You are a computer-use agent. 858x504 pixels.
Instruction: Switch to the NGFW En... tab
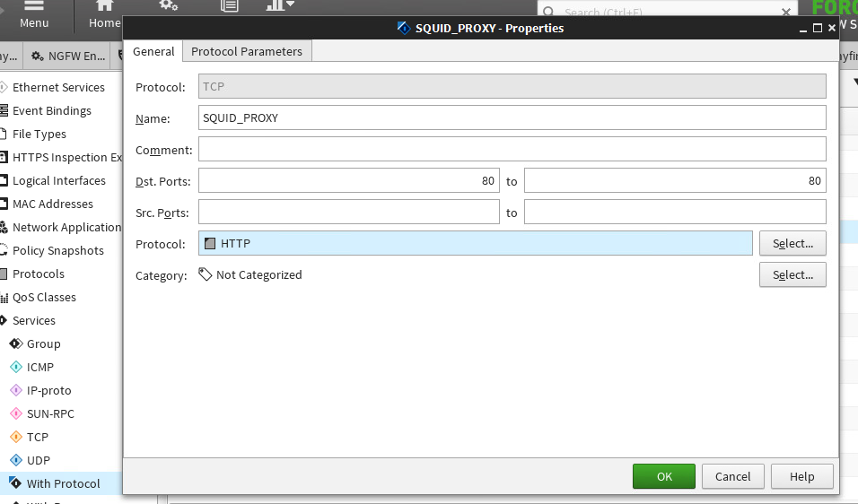(68, 56)
